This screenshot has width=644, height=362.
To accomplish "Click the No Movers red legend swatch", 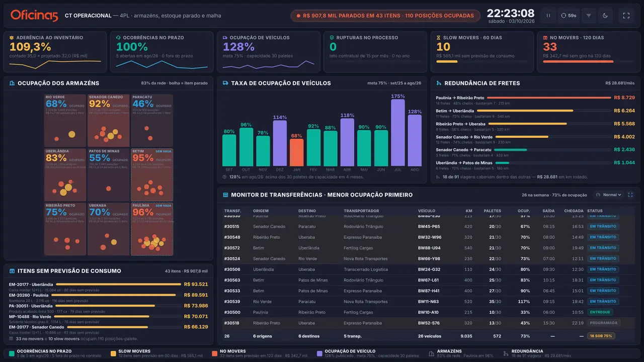I will 215,353.
